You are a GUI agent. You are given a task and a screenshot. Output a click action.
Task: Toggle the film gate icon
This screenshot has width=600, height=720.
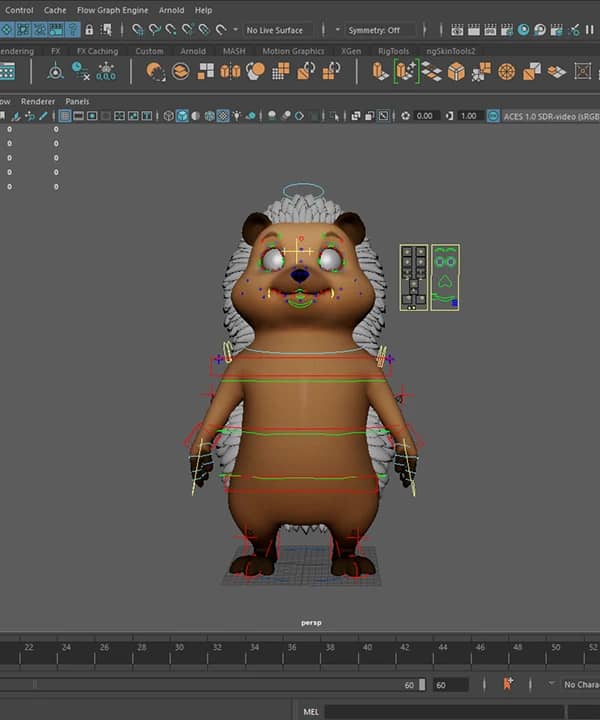click(79, 116)
